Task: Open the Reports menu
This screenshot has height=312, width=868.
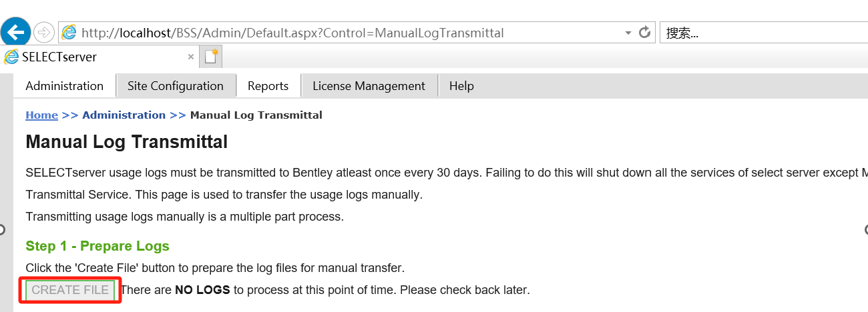Action: (x=268, y=86)
